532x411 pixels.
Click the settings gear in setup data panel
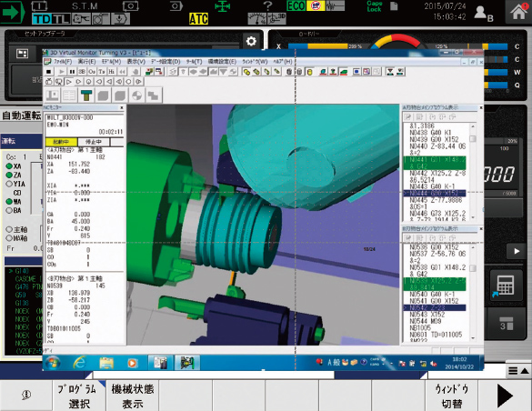(x=251, y=42)
